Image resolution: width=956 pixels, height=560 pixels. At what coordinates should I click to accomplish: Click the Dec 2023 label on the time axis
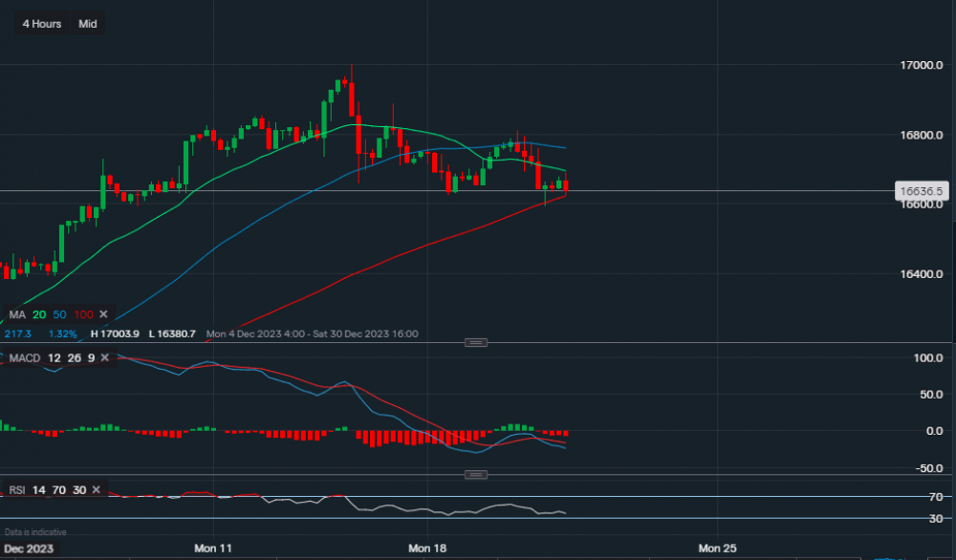point(29,548)
